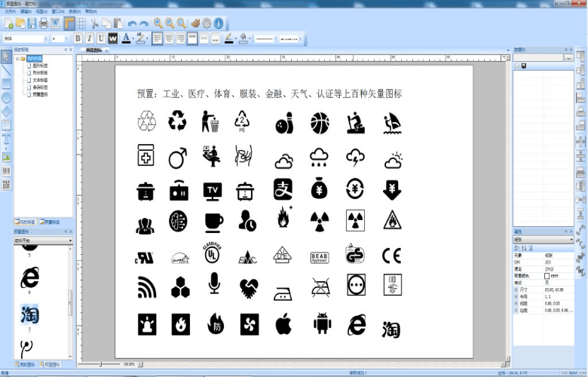
Task: Select the image insert tool
Action: pyautogui.click(x=6, y=157)
